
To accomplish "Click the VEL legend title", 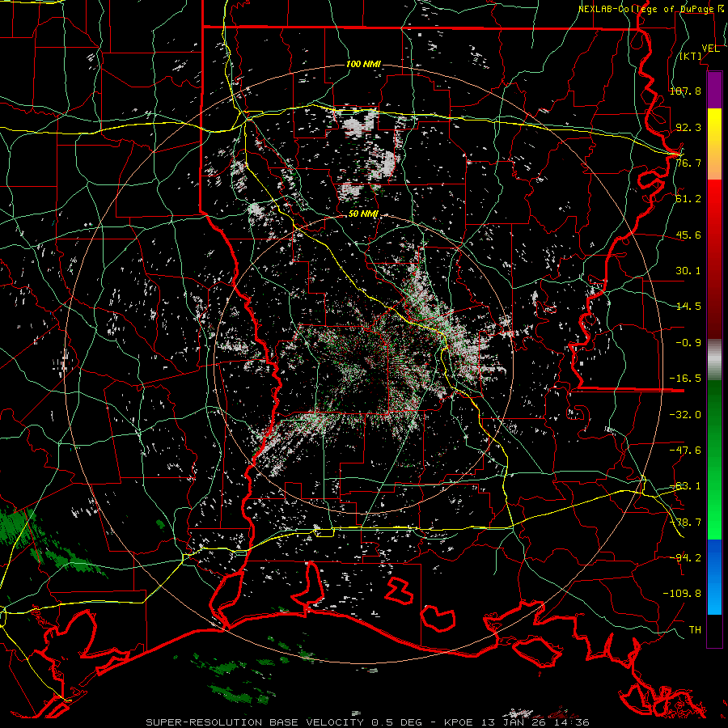I will pyautogui.click(x=710, y=49).
